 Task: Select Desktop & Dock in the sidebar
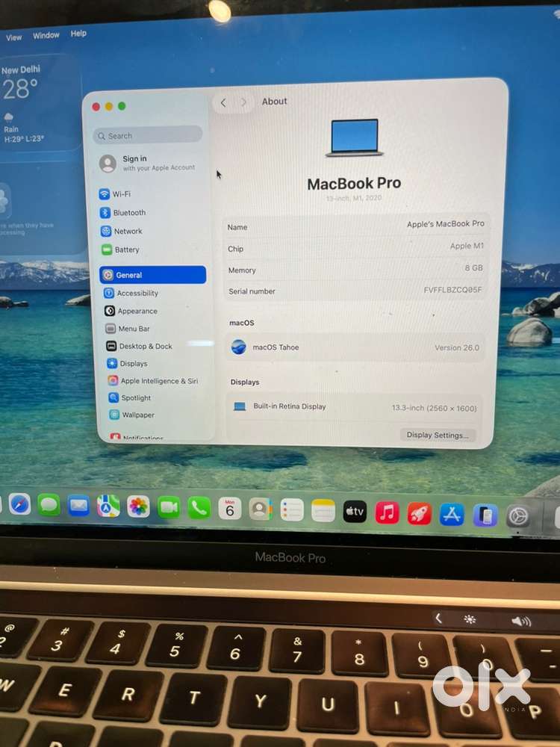point(145,347)
